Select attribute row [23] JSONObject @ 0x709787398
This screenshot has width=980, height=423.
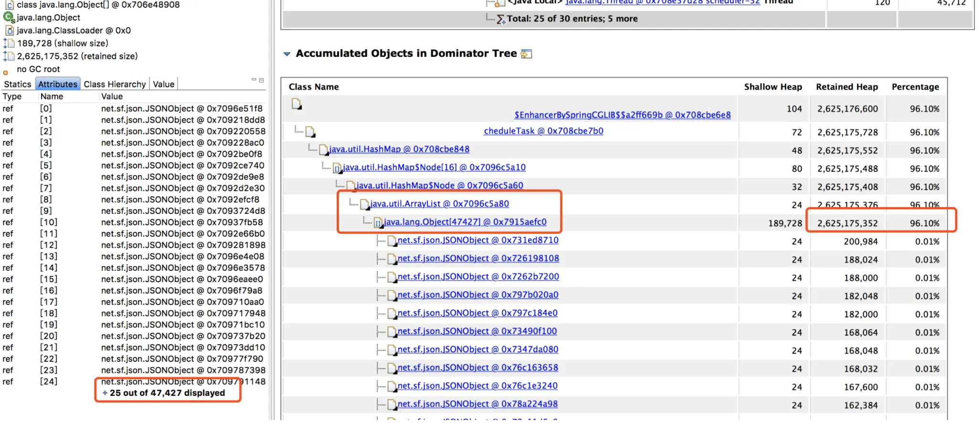[x=133, y=370]
